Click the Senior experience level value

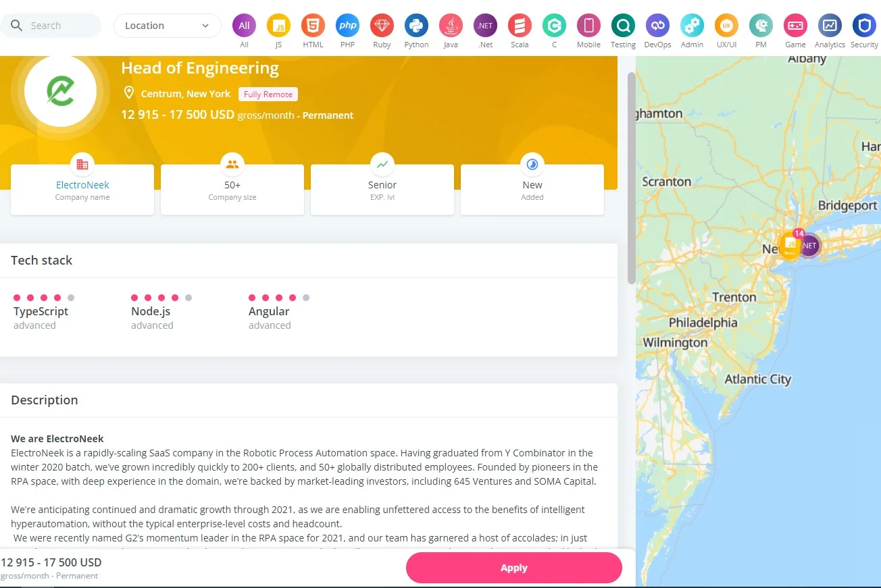pyautogui.click(x=382, y=185)
